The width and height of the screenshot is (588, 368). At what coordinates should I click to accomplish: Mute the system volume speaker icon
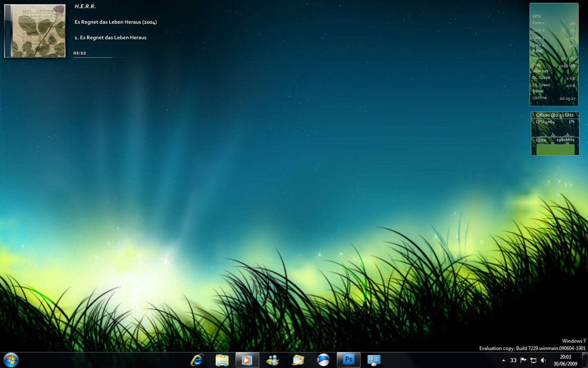click(x=543, y=360)
